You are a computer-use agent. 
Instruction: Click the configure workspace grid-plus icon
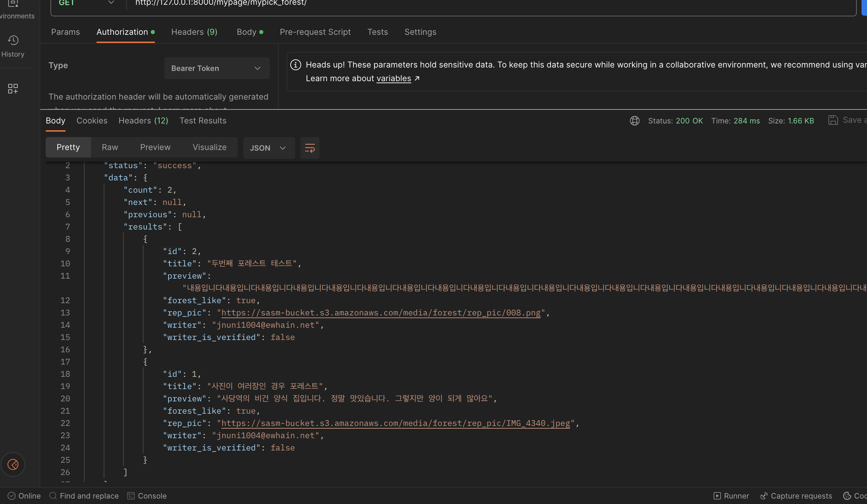pos(13,88)
